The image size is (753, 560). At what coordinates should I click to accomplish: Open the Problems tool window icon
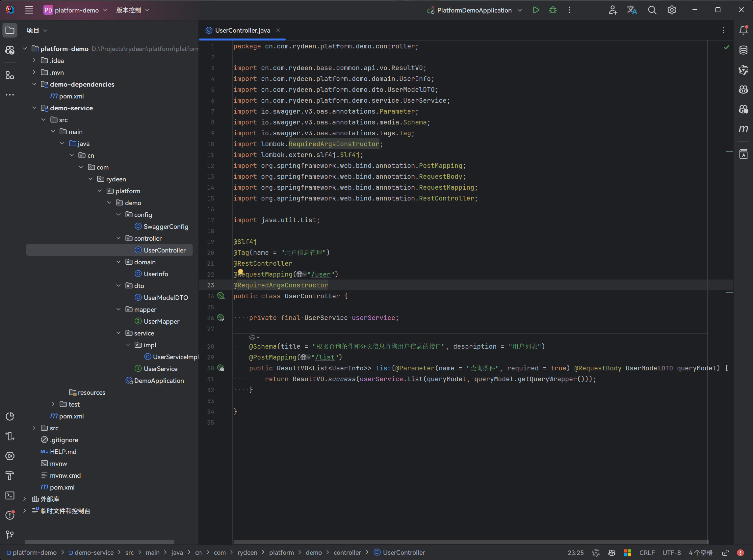tap(10, 515)
